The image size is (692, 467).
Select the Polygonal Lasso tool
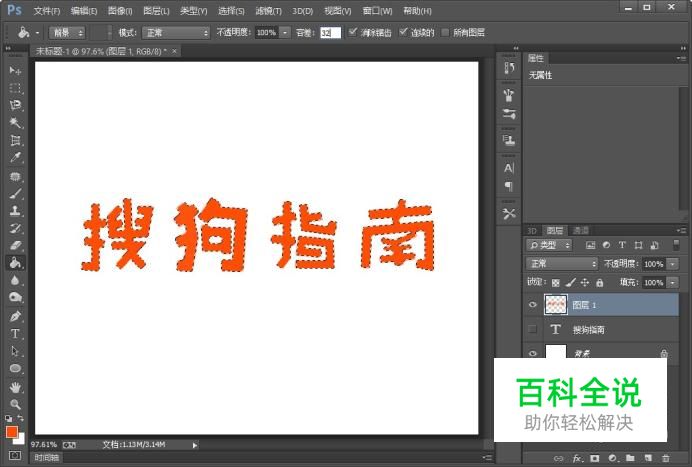point(15,105)
